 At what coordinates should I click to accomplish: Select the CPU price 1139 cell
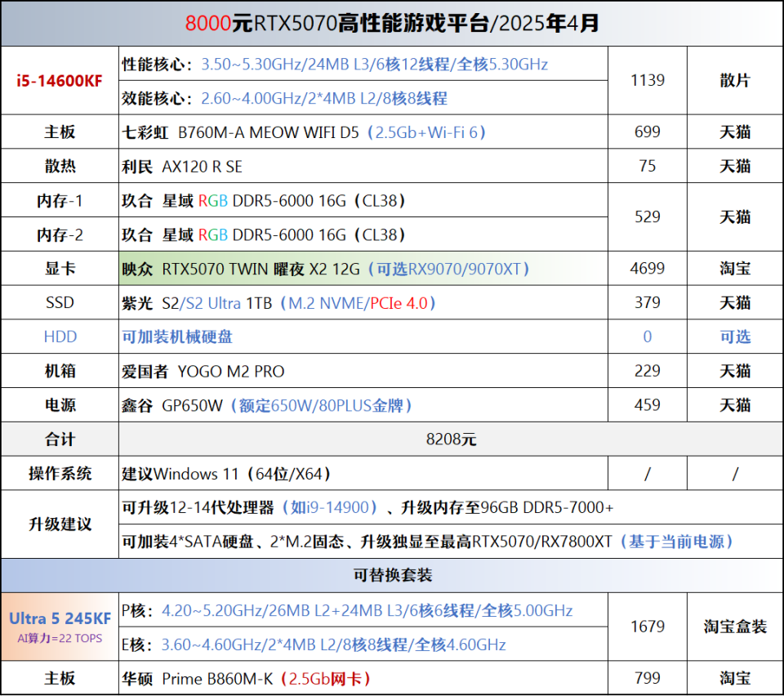click(x=648, y=81)
